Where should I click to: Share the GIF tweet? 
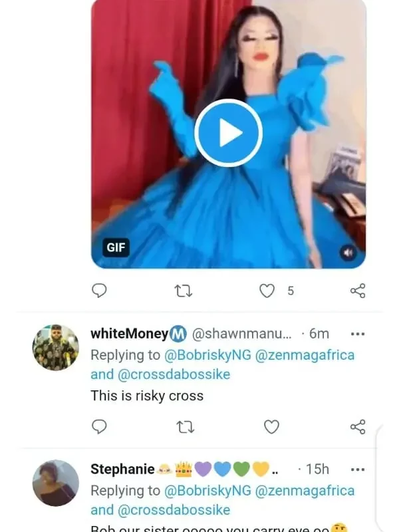(358, 291)
